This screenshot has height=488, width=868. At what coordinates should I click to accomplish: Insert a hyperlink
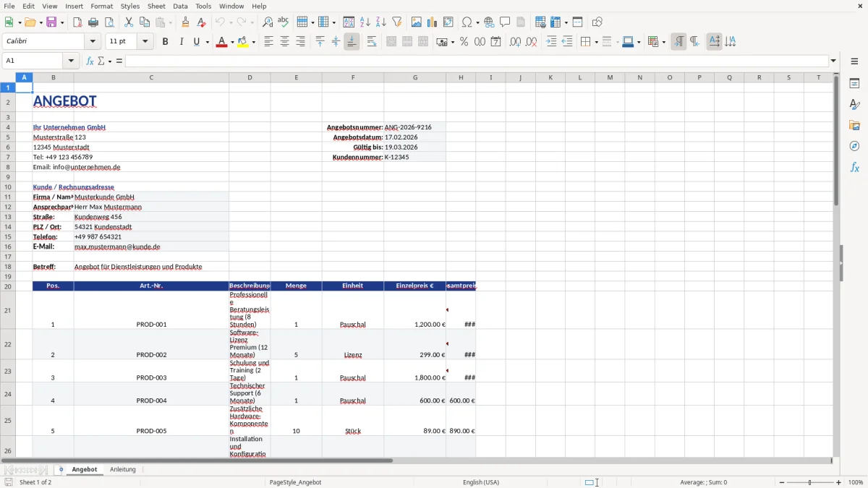489,22
